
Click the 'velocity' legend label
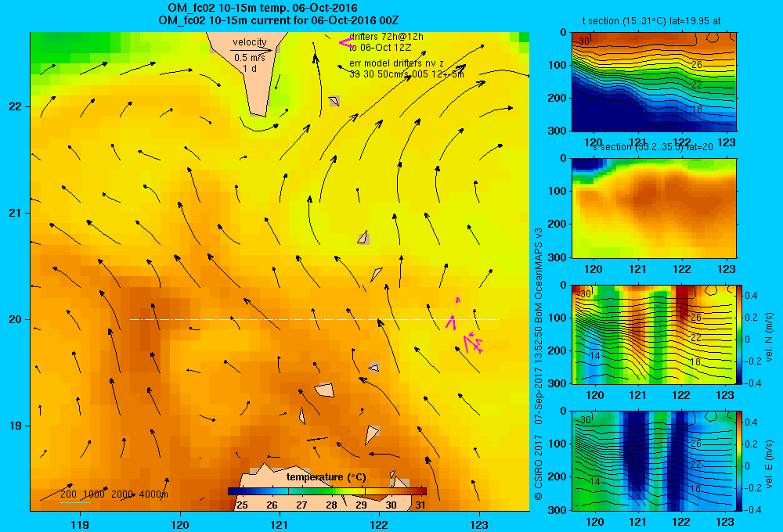point(250,42)
